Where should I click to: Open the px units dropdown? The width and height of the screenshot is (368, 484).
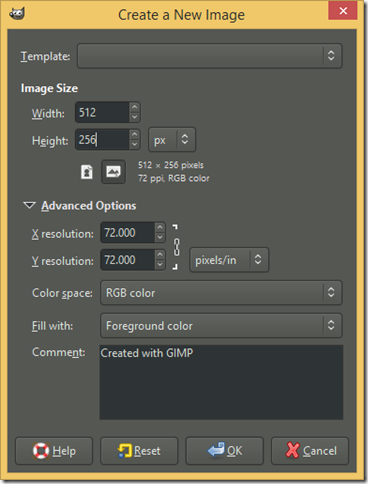(x=172, y=140)
